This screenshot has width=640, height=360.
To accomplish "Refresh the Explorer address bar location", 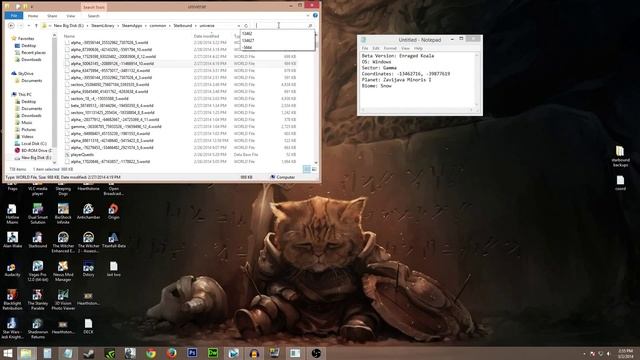I will coord(246,25).
